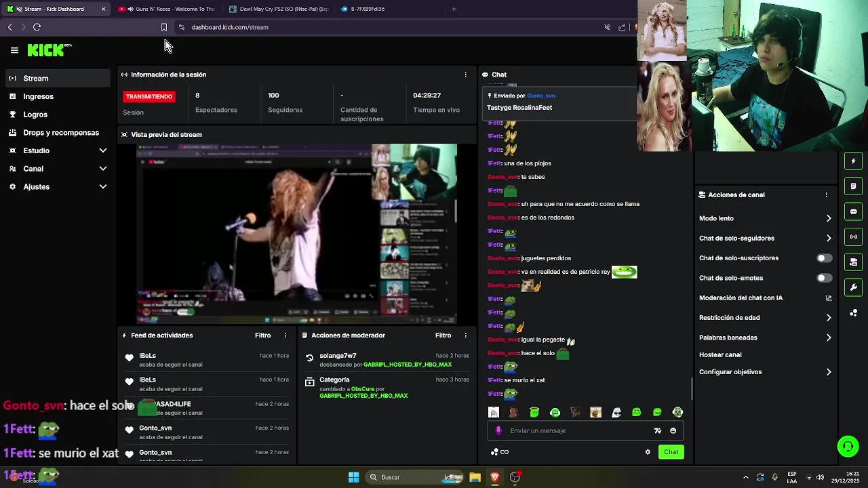Click the 7TV emote icon in chat input

tap(657, 430)
